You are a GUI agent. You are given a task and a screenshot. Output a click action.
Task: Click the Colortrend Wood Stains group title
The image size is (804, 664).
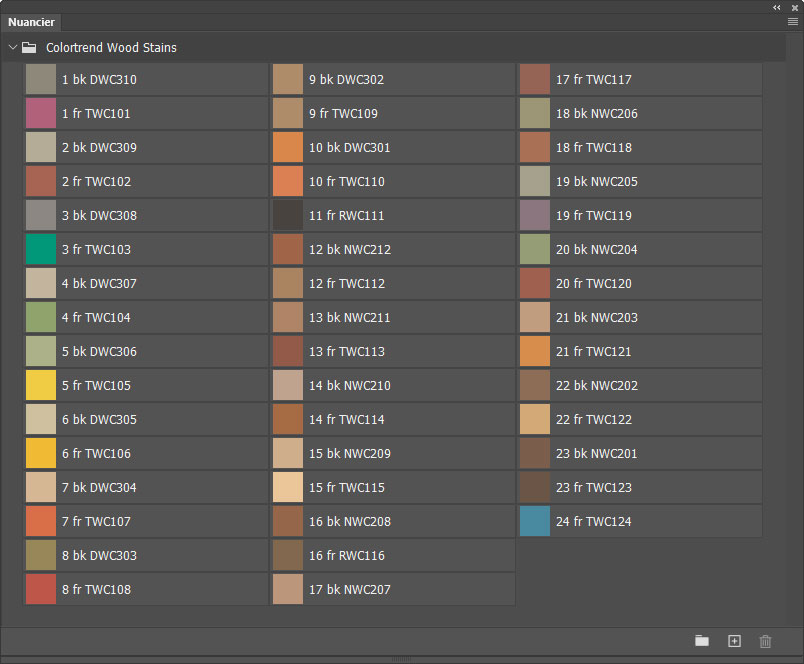pyautogui.click(x=111, y=48)
